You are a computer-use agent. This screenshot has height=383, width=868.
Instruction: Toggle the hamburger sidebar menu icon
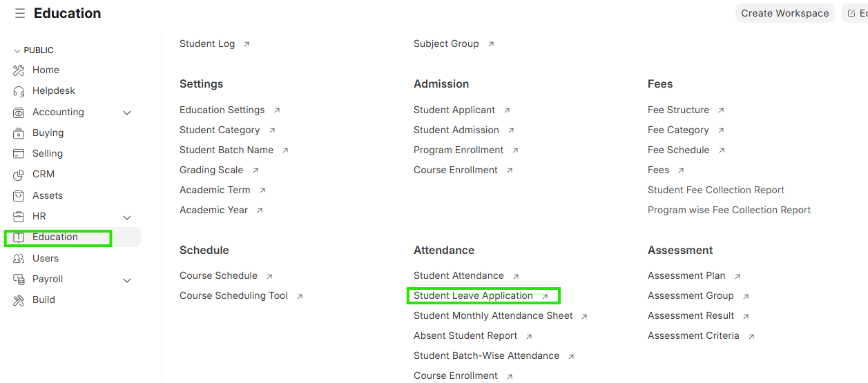click(x=19, y=14)
